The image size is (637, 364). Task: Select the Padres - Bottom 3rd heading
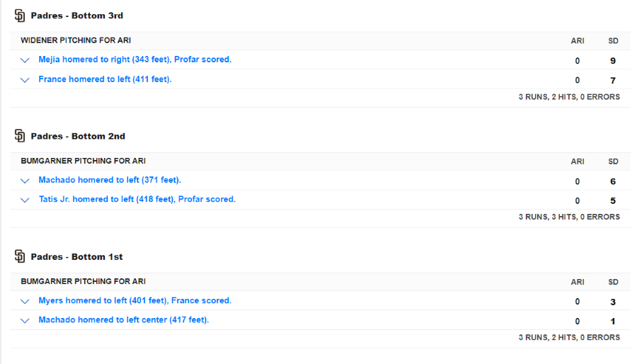pos(77,16)
